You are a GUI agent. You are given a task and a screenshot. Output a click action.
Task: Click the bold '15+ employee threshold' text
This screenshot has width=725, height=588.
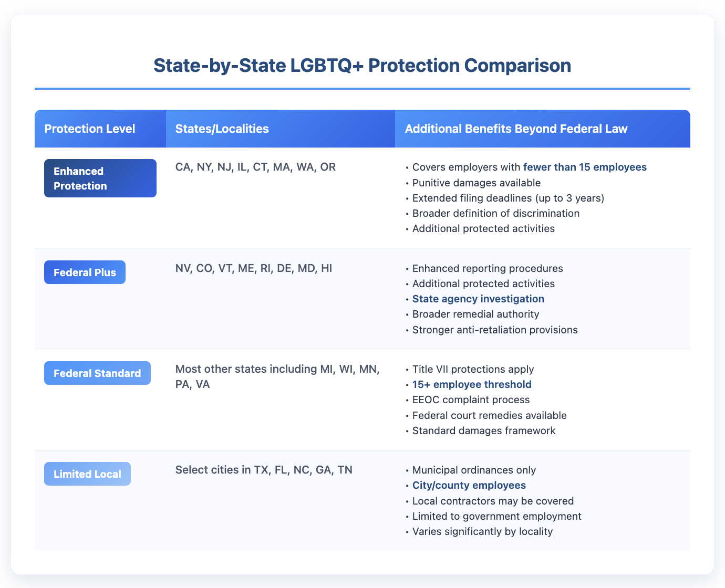472,384
